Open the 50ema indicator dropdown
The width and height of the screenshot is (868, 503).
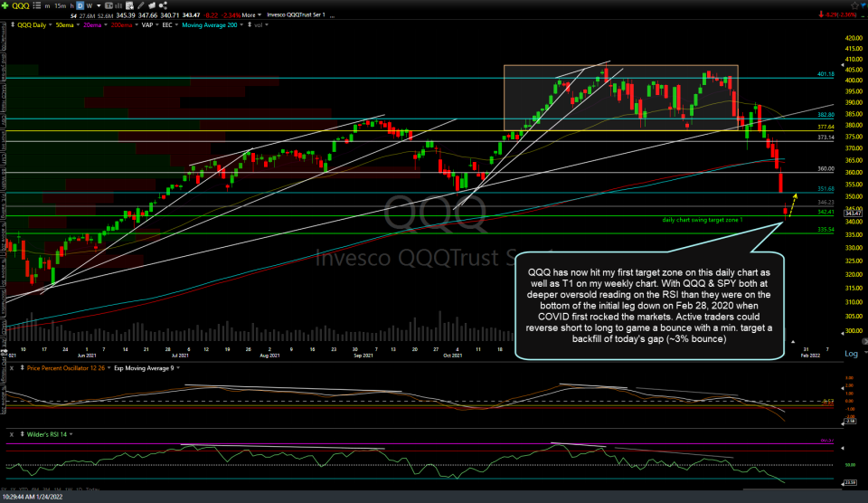click(78, 25)
